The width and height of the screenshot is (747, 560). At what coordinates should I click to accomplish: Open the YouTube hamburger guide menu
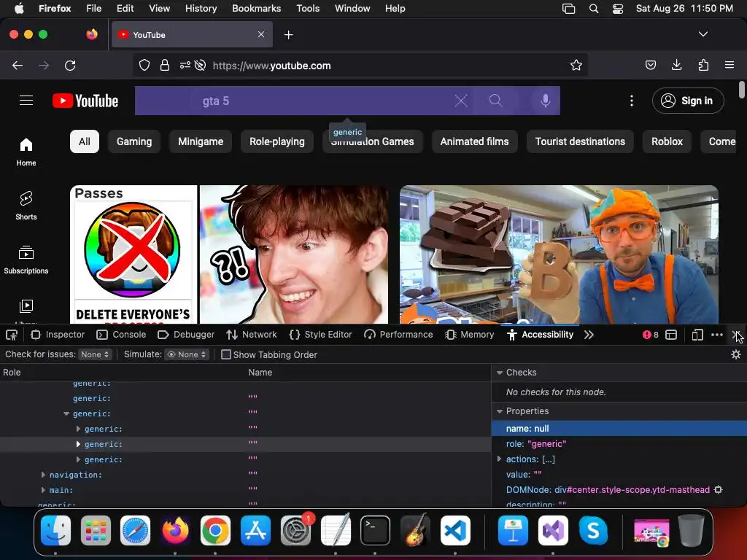26,101
